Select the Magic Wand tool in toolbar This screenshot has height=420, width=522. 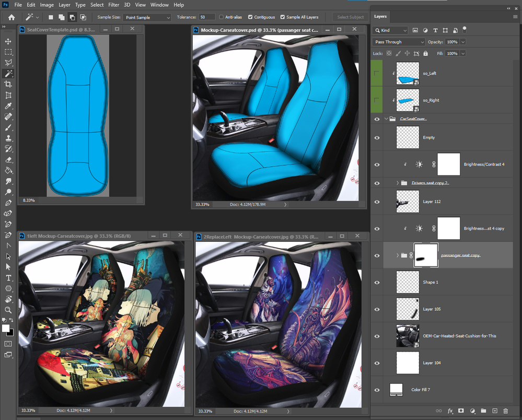[x=8, y=74]
